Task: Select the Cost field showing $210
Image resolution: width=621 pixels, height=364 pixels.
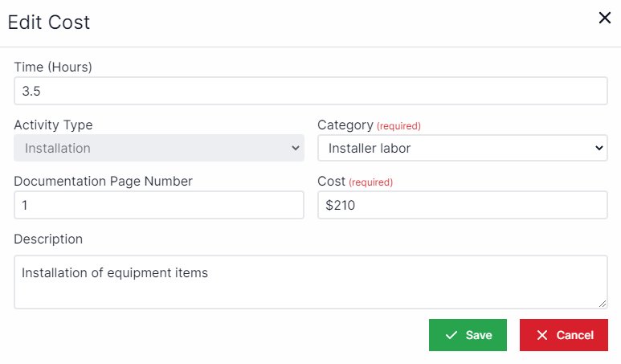Action: [x=462, y=205]
